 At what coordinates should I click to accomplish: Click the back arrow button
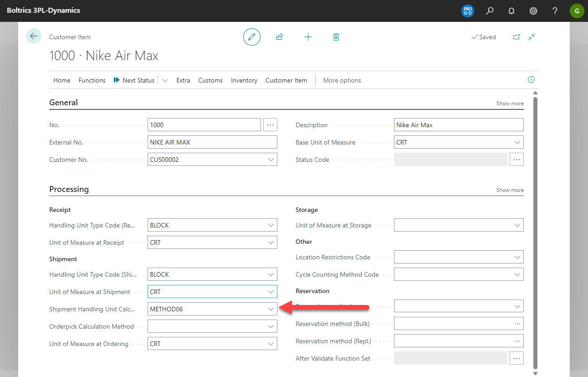(34, 36)
